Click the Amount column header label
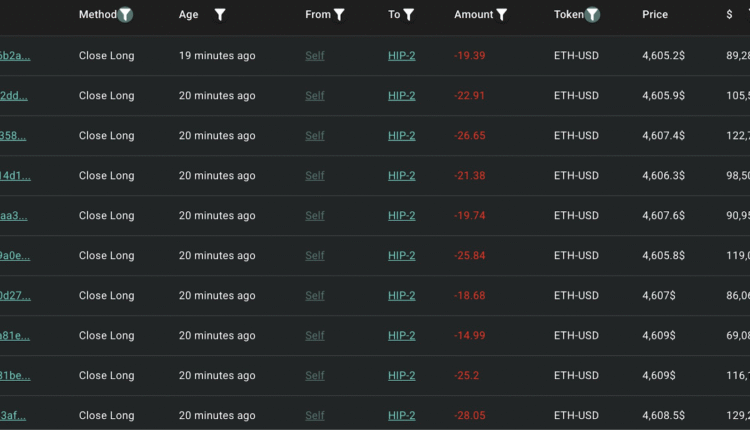Image resolution: width=750 pixels, height=430 pixels. [473, 15]
